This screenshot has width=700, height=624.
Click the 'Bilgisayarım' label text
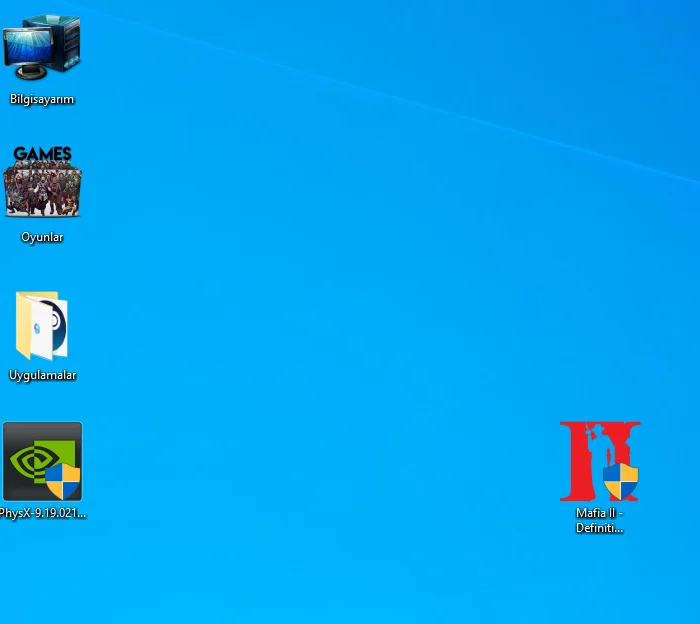(x=42, y=99)
